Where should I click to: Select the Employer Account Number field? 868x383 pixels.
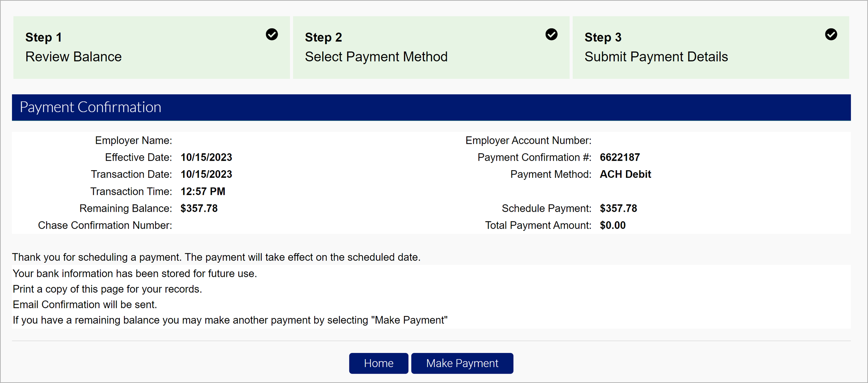(x=528, y=140)
